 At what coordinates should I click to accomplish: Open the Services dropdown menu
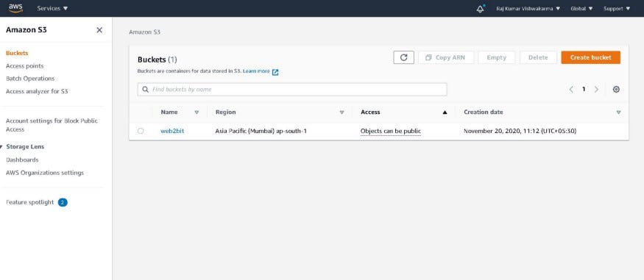(x=52, y=8)
